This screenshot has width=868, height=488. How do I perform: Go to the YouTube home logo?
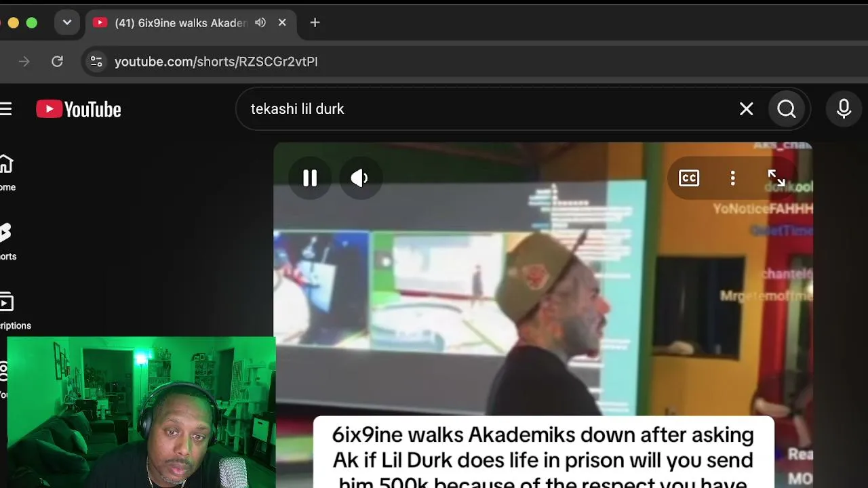(79, 109)
